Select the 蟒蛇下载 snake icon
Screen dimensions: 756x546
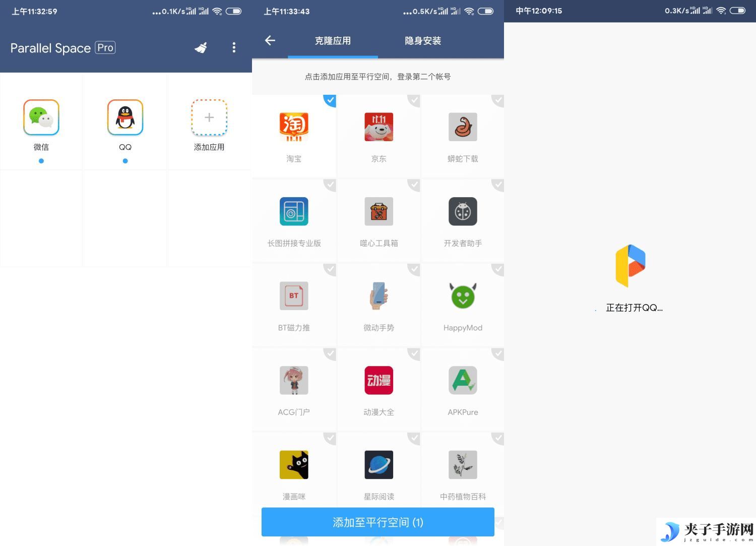click(x=463, y=127)
